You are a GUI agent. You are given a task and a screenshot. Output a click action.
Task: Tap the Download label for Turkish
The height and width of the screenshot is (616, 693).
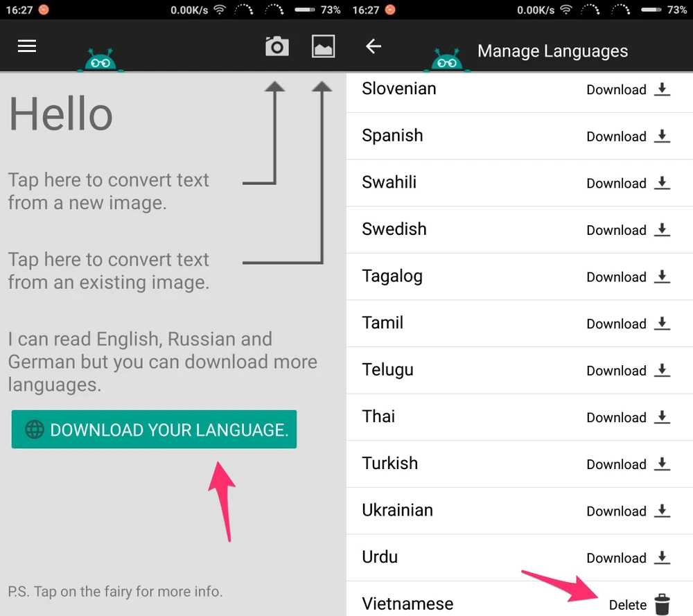pyautogui.click(x=616, y=464)
